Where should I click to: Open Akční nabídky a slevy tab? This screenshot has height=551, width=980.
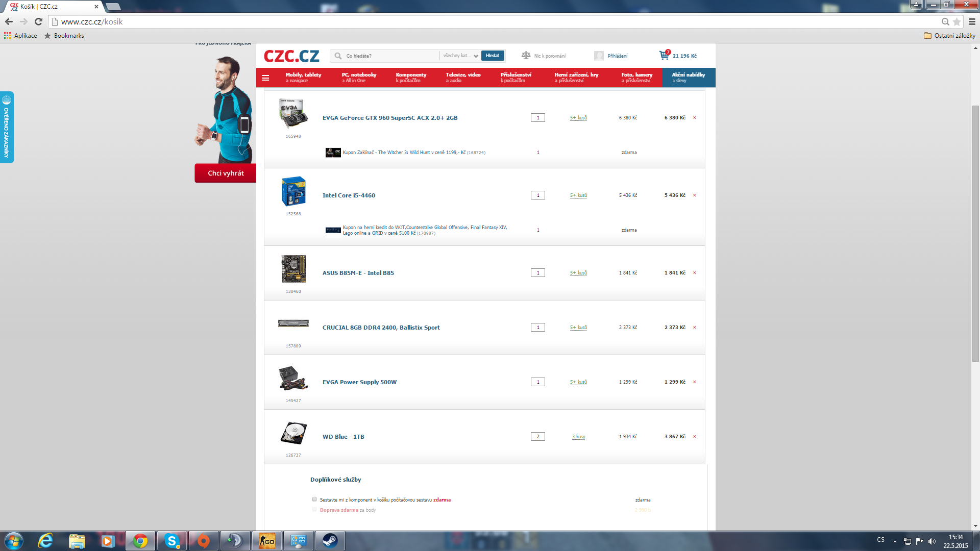(x=689, y=78)
